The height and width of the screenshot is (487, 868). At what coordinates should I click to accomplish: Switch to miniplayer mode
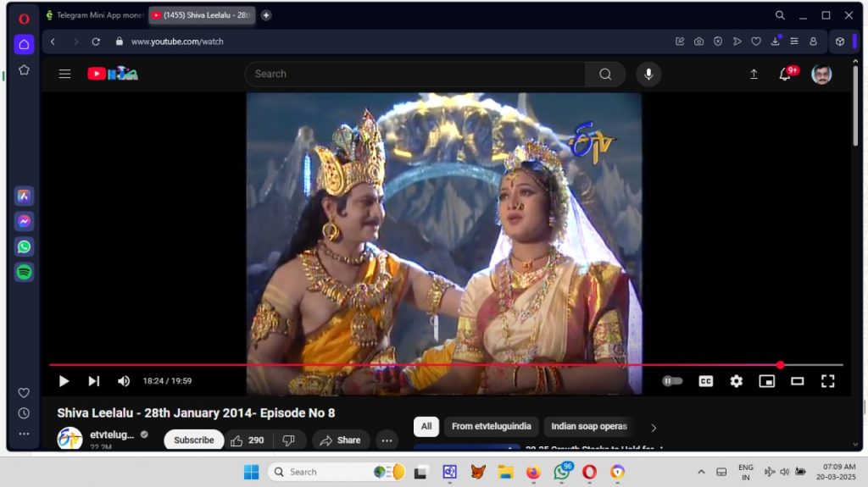766,381
